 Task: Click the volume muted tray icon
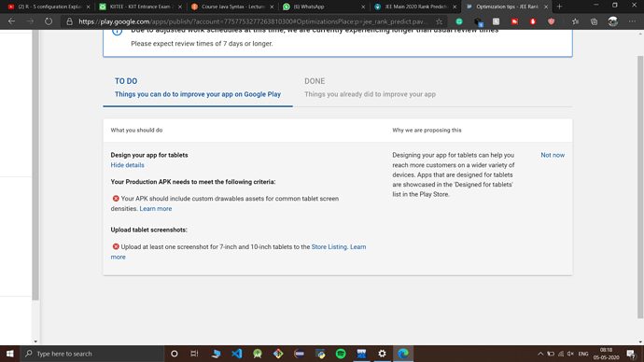(570, 354)
